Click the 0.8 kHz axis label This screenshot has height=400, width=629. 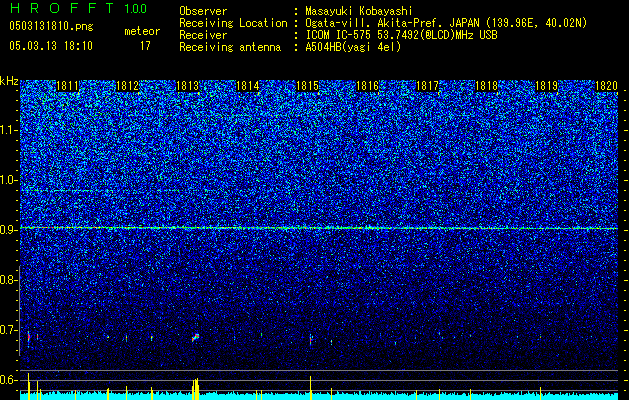7,280
